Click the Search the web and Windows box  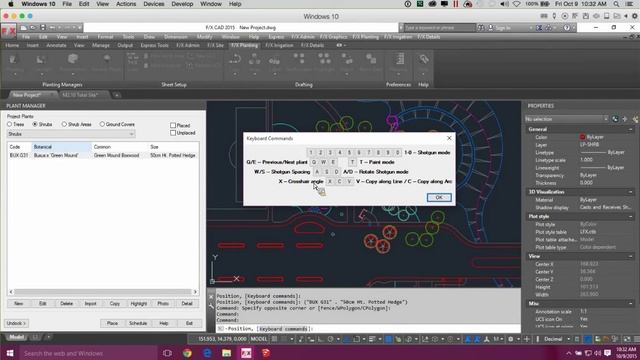88,353
